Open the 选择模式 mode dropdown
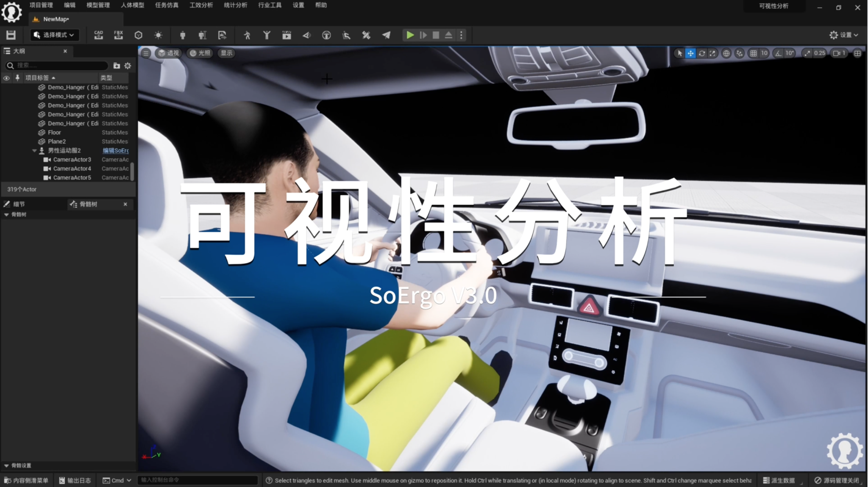The height and width of the screenshot is (487, 868). 54,35
